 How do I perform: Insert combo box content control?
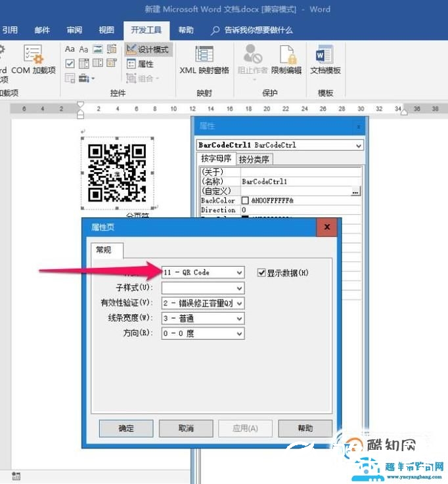point(83,64)
